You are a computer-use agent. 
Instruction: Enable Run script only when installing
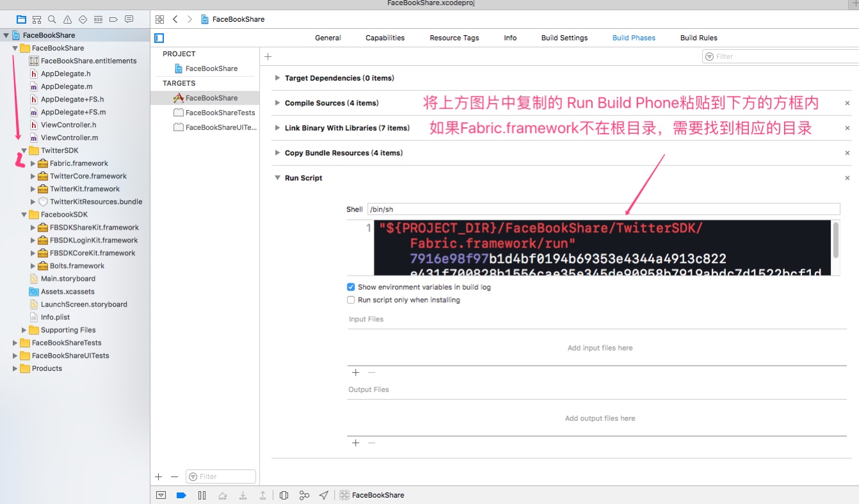point(351,300)
